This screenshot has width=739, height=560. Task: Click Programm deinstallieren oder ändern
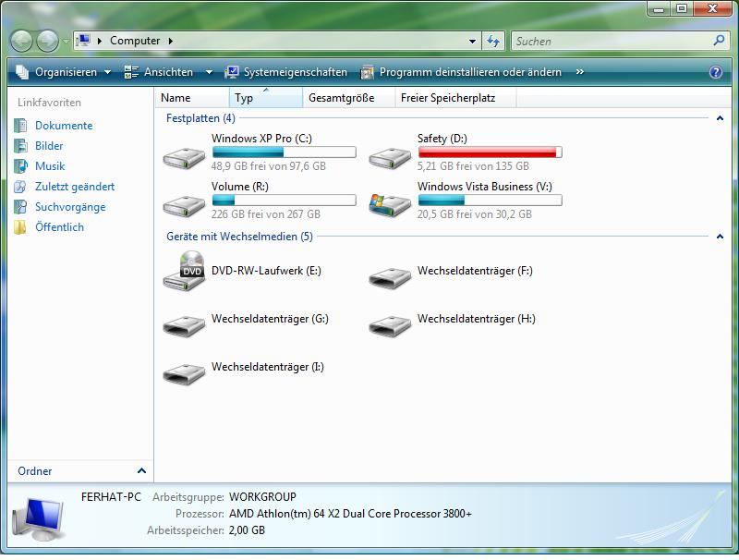click(461, 72)
